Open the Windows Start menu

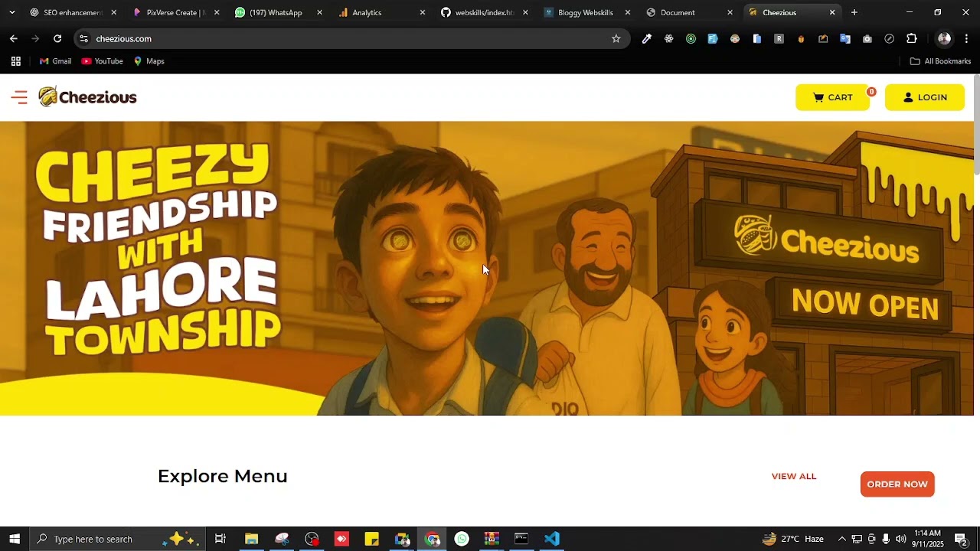[15, 539]
